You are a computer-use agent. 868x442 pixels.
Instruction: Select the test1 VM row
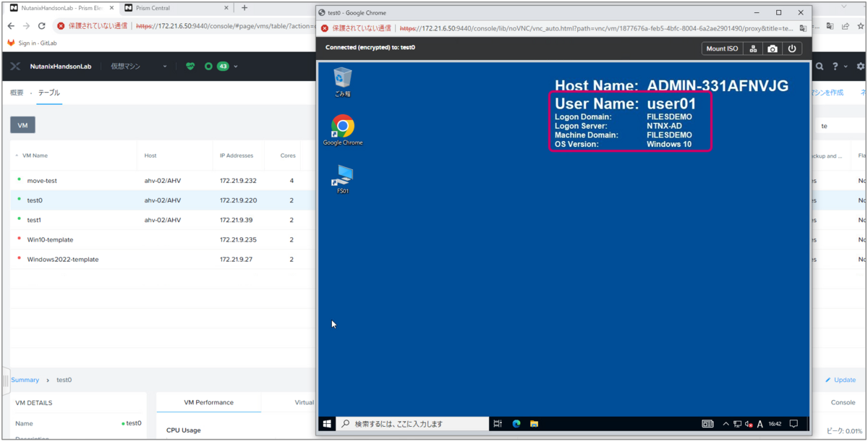click(163, 220)
